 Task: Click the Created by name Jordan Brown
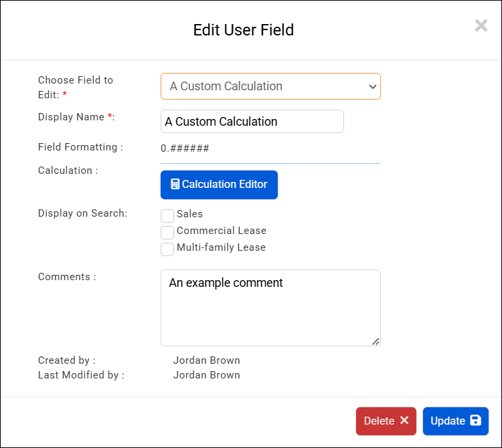[207, 360]
